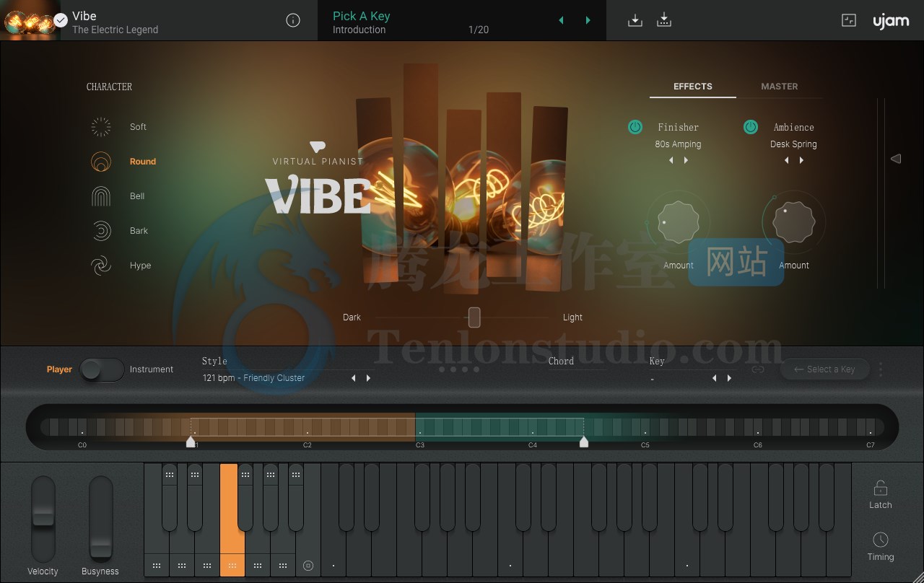The image size is (924, 583).
Task: Toggle the Latch lock icon
Action: click(880, 488)
